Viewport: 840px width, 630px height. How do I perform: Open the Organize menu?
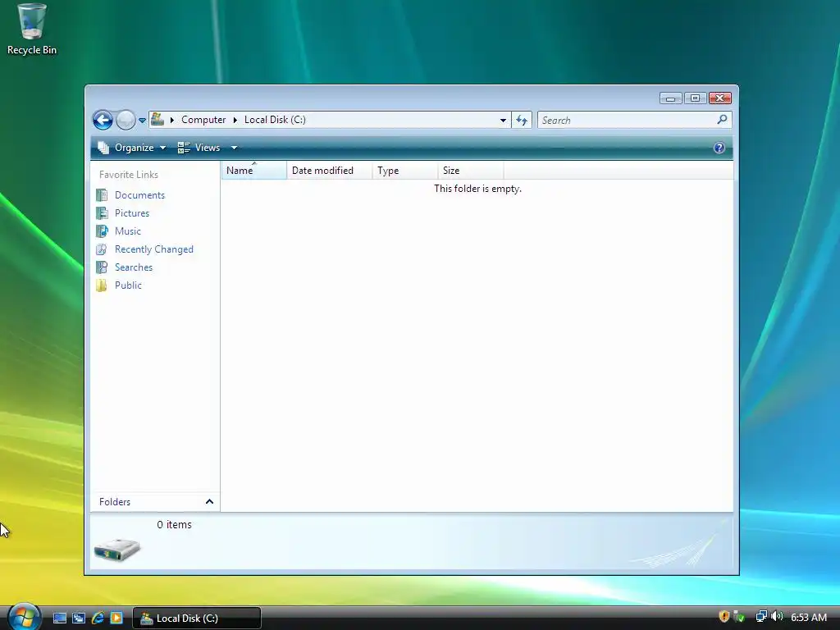click(132, 148)
